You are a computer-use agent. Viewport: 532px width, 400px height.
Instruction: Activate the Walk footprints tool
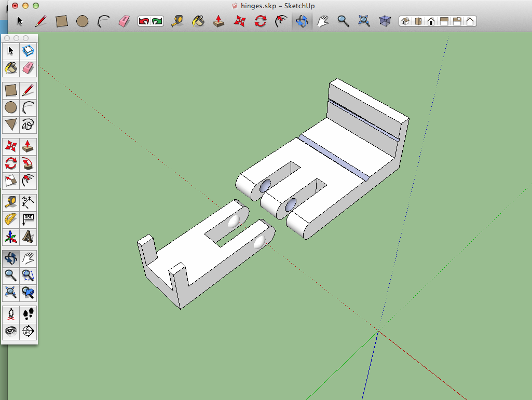tap(28, 314)
